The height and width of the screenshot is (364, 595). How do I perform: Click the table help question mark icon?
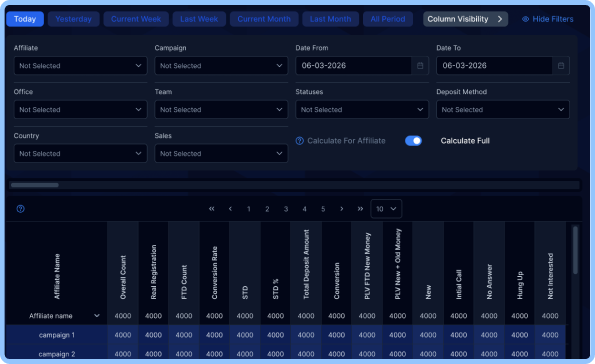click(x=20, y=209)
